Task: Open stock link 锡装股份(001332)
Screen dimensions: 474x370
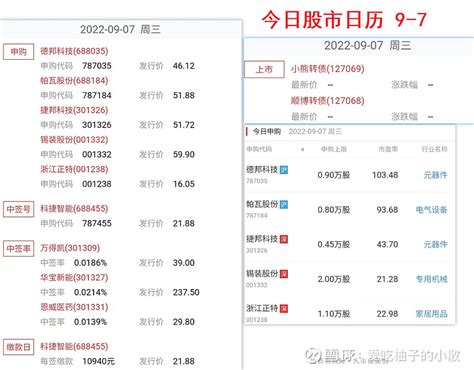Action: (74, 140)
